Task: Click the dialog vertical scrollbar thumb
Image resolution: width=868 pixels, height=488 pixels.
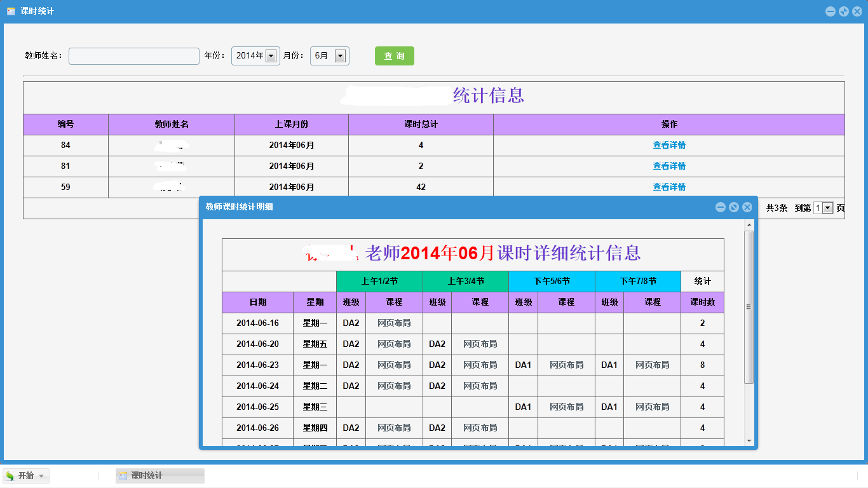Action: pyautogui.click(x=749, y=307)
